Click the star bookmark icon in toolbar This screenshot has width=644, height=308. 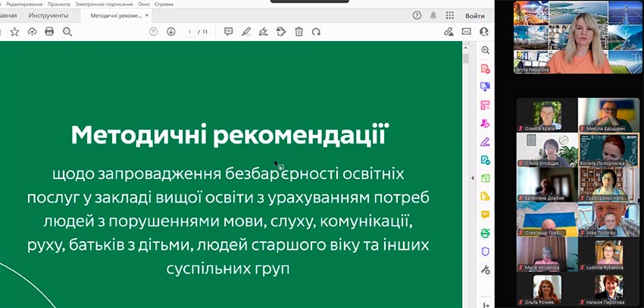[14, 32]
